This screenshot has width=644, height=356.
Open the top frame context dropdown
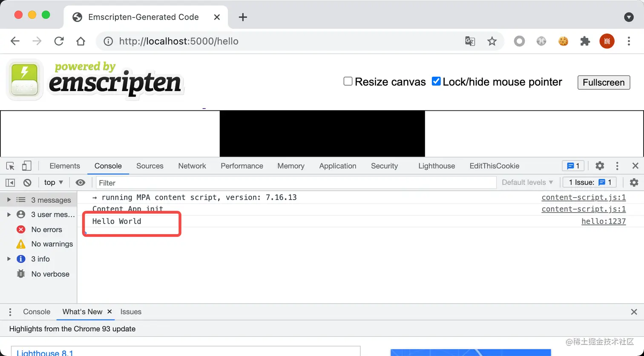[53, 182]
